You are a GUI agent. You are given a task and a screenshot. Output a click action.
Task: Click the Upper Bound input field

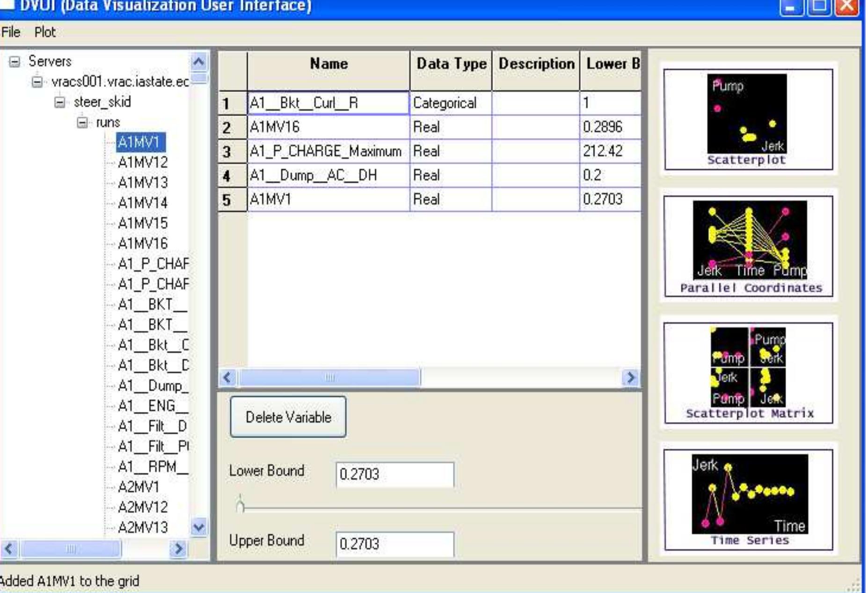[394, 544]
